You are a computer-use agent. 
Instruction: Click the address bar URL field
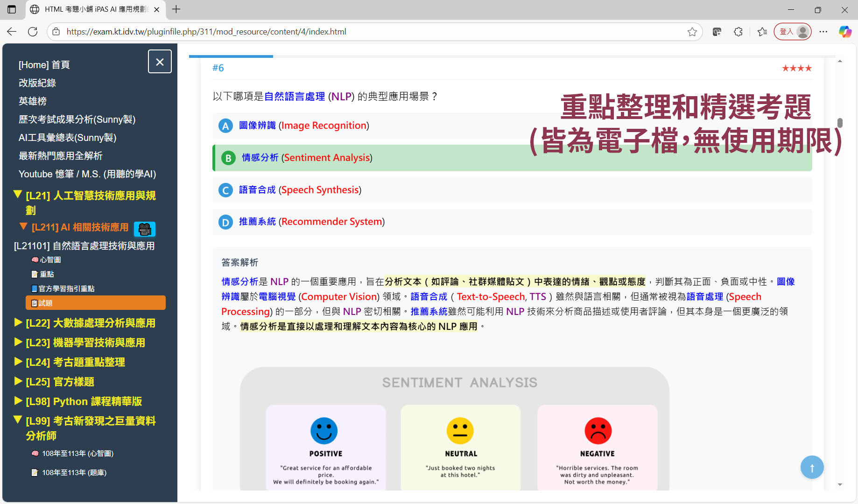pyautogui.click(x=373, y=32)
